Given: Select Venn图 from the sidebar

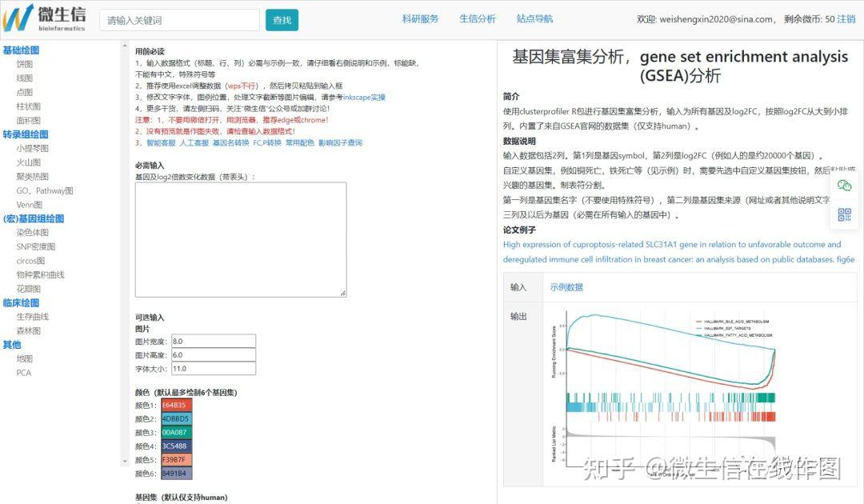Looking at the screenshot, I should click(x=26, y=204).
